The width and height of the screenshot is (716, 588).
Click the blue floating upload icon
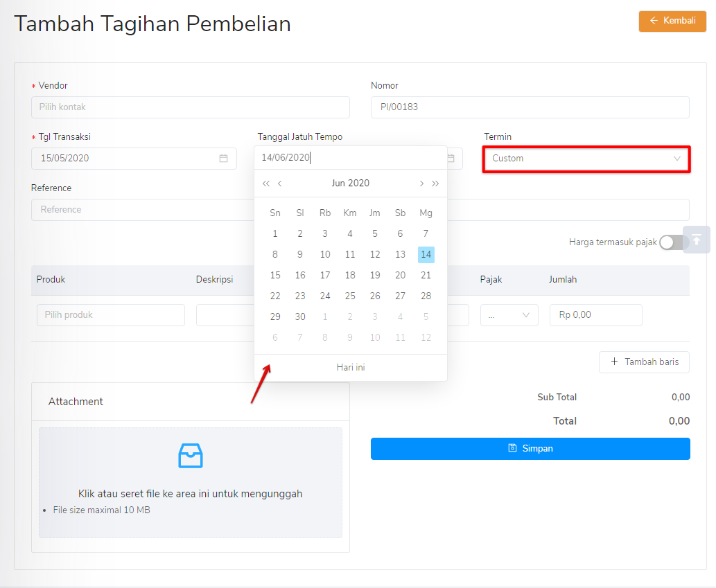click(x=696, y=239)
